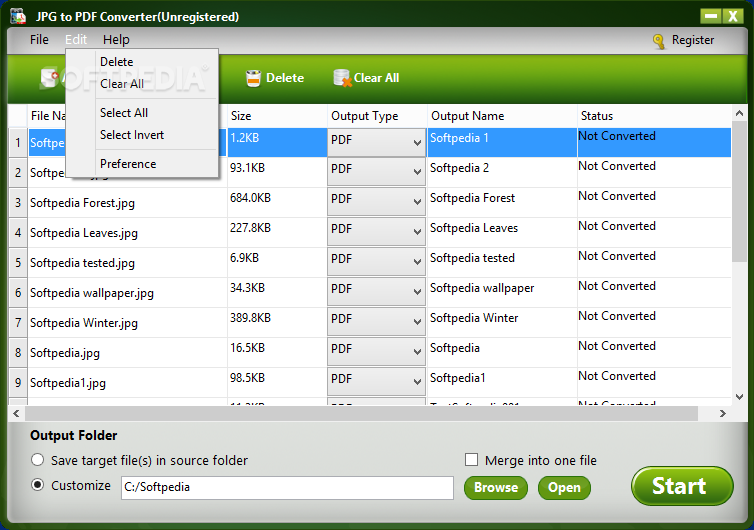
Task: Click the Size column header
Action: (x=277, y=116)
